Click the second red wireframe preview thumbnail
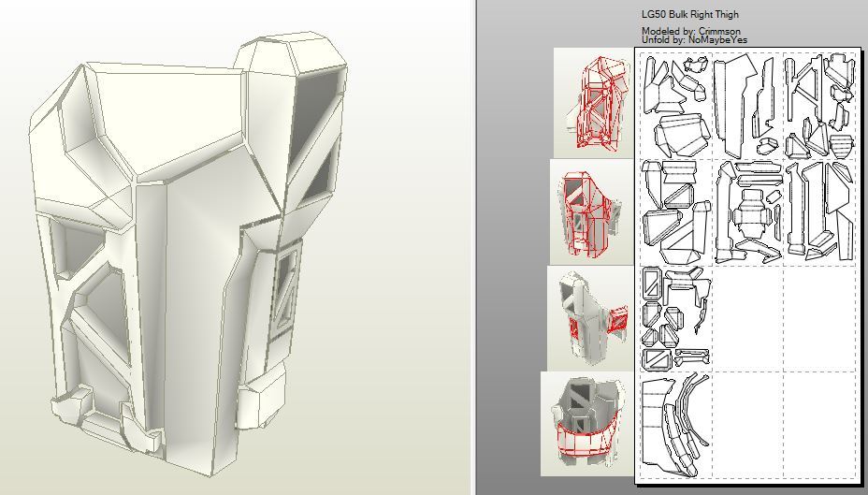This screenshot has width=868, height=495. click(592, 211)
